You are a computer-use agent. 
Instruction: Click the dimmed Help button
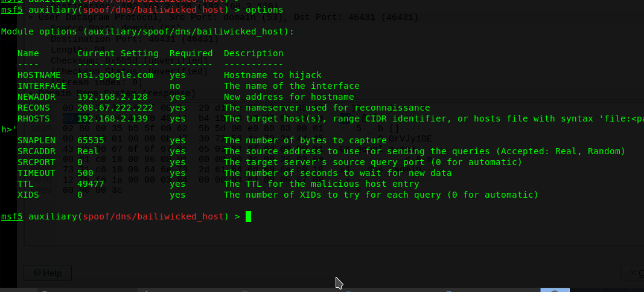(x=48, y=273)
